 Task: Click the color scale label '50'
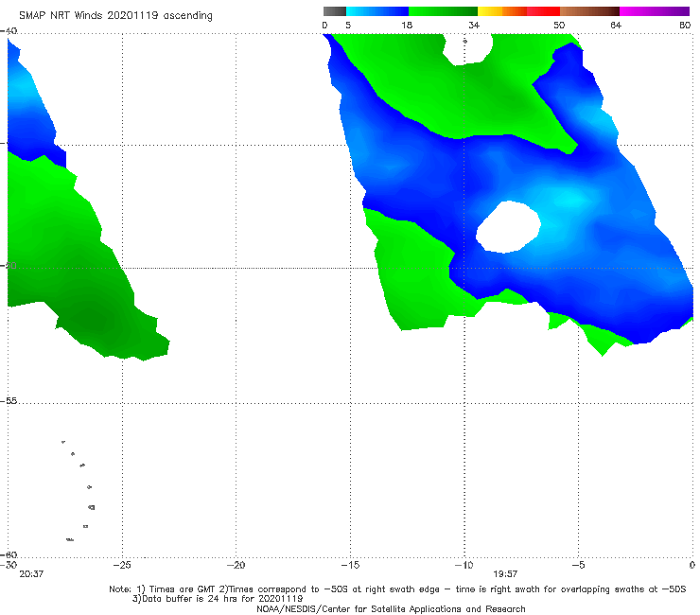[559, 26]
